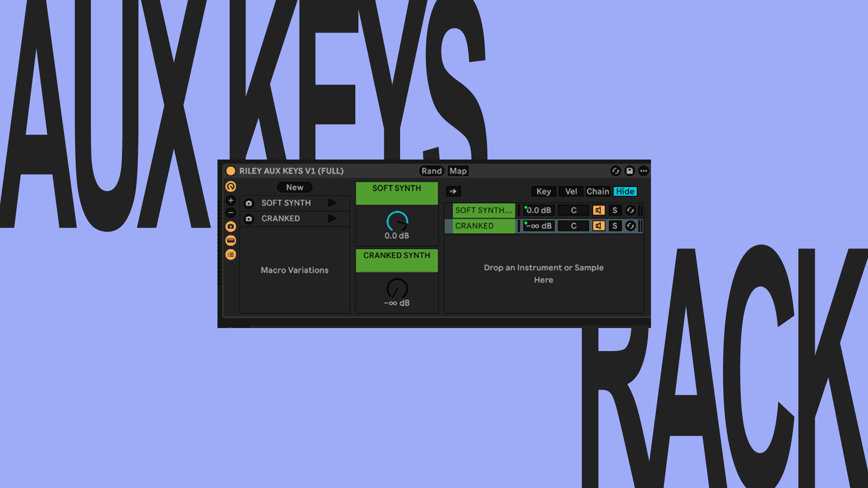Click the show/hide macro controls icon
This screenshot has height=488, width=868.
231,186
